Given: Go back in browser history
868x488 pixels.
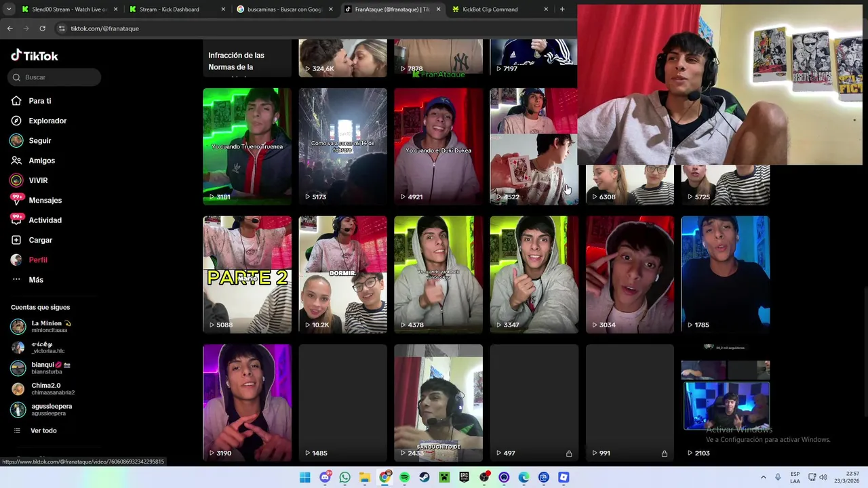Looking at the screenshot, I should tap(9, 28).
